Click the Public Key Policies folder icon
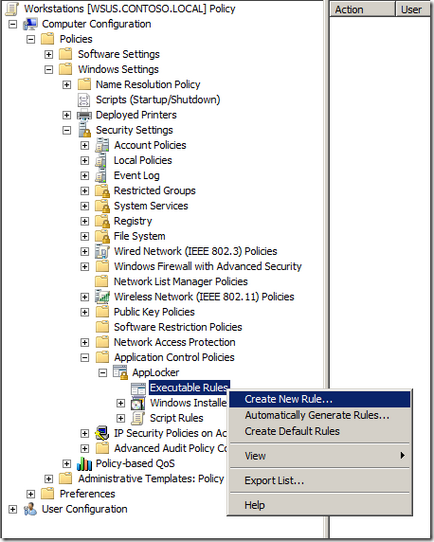This screenshot has height=542, width=434. pyautogui.click(x=102, y=312)
